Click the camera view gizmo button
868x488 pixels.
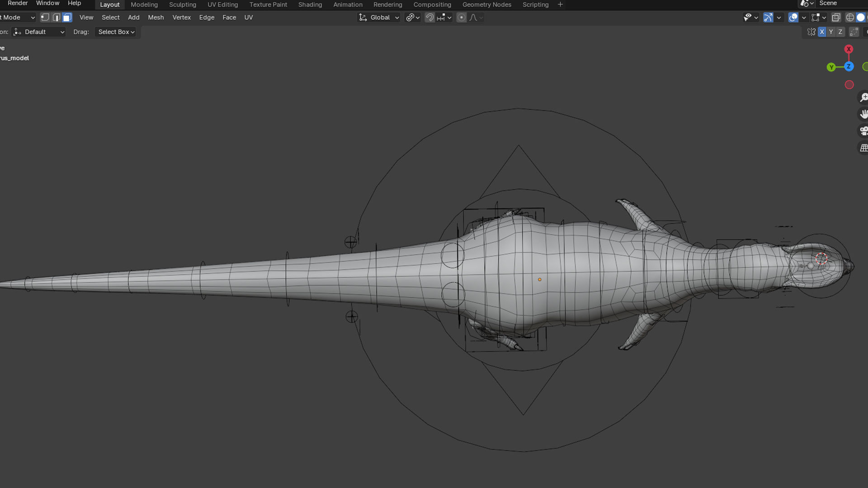click(863, 131)
